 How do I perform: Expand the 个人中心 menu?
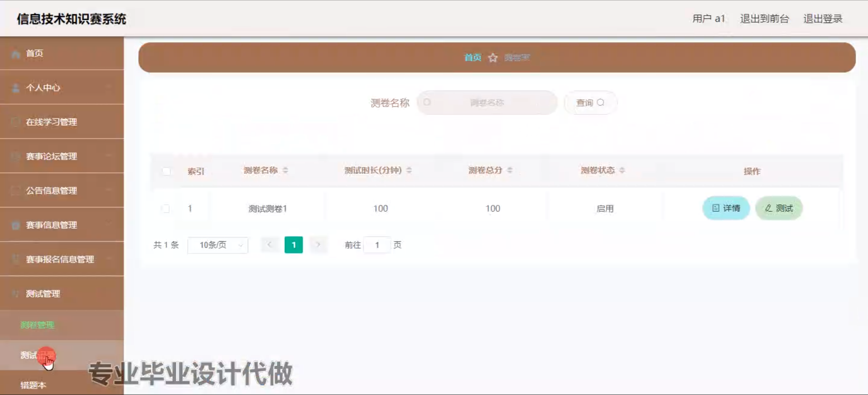pos(62,87)
